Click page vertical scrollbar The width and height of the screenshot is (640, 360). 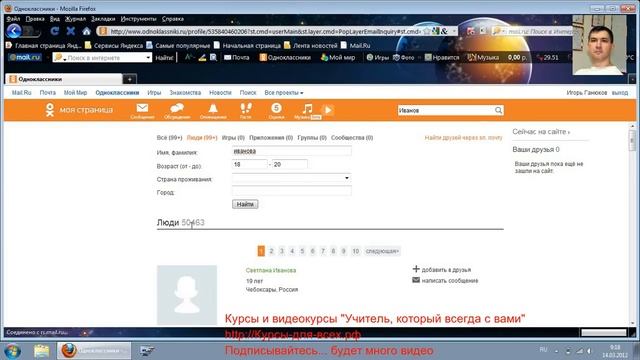point(632,224)
